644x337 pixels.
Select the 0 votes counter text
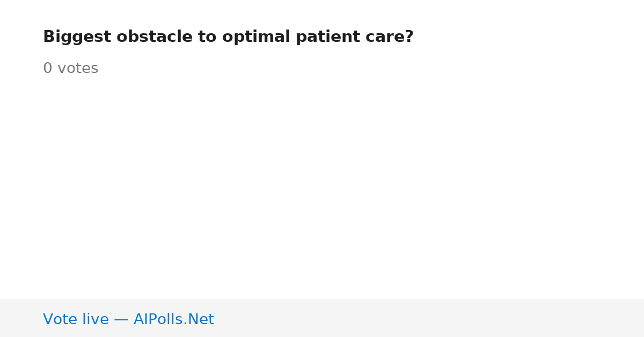tap(70, 69)
